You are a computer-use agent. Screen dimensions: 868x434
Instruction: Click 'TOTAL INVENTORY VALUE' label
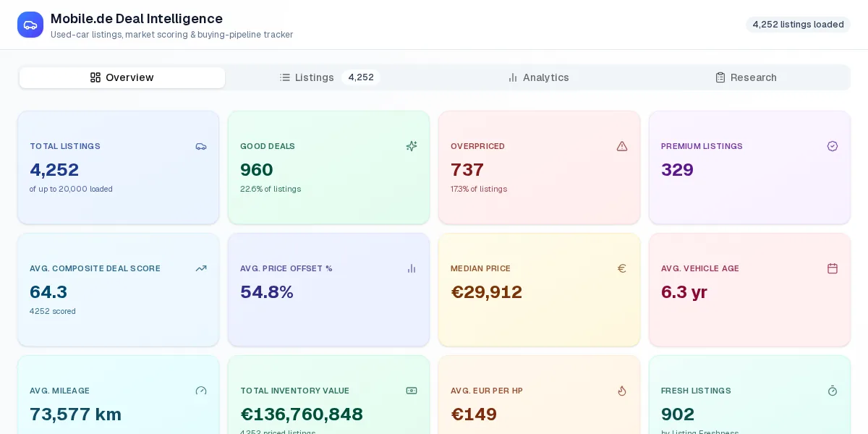[x=294, y=391]
